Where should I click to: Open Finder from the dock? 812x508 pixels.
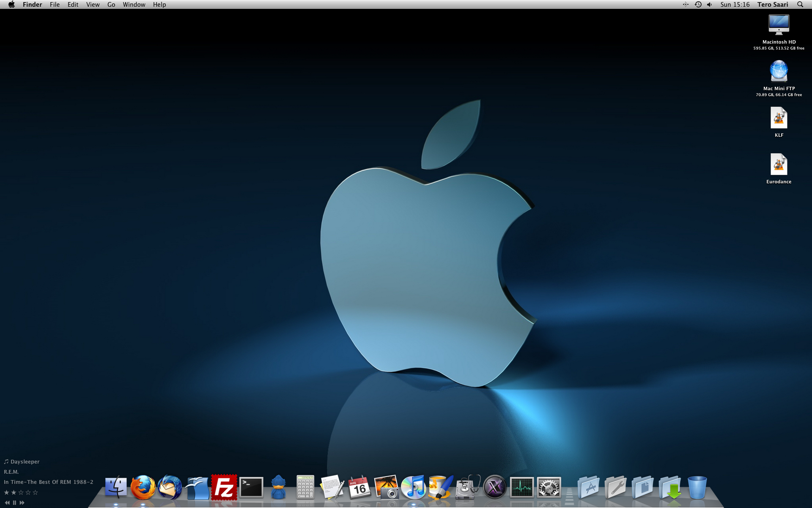(116, 487)
